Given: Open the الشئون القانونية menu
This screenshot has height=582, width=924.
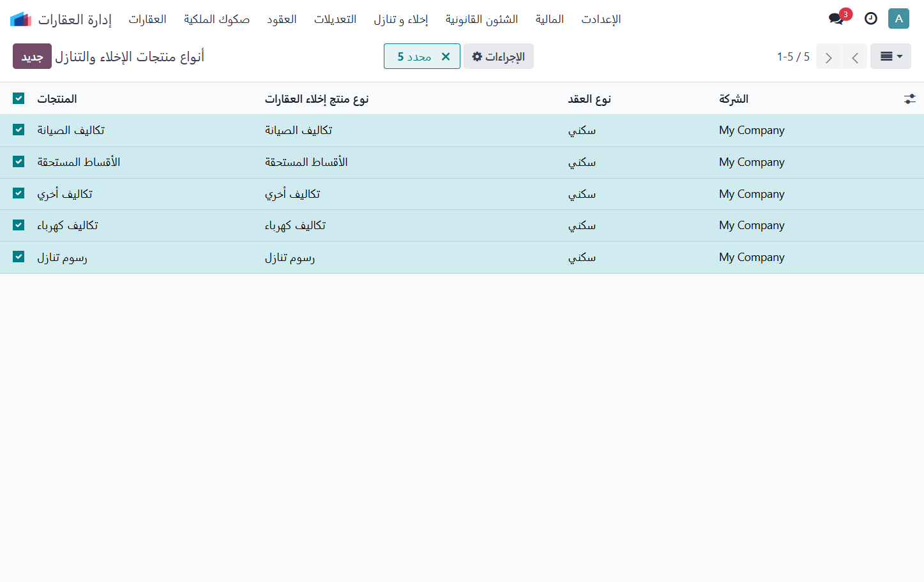Looking at the screenshot, I should pyautogui.click(x=482, y=19).
